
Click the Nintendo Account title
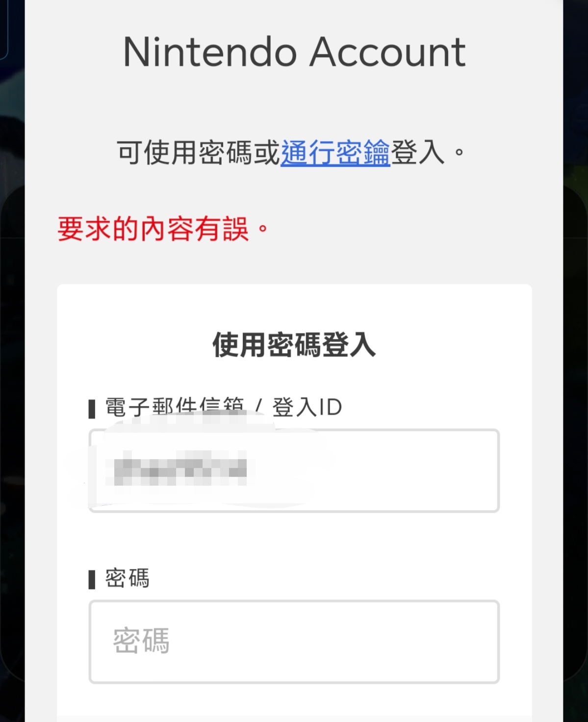click(x=294, y=52)
